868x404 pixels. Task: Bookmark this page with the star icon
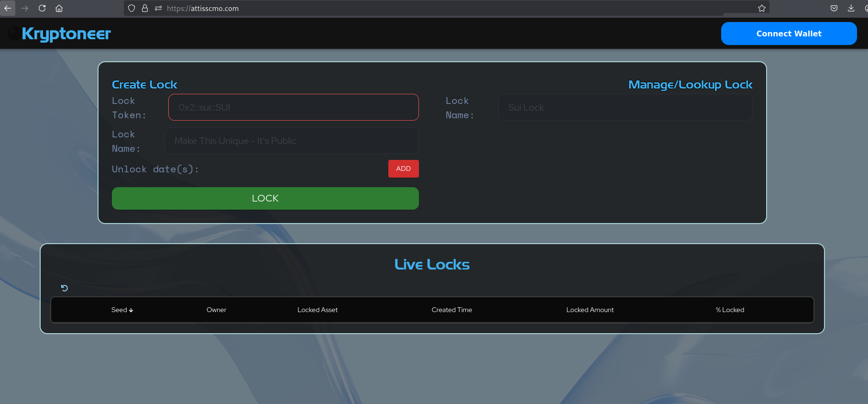(762, 8)
